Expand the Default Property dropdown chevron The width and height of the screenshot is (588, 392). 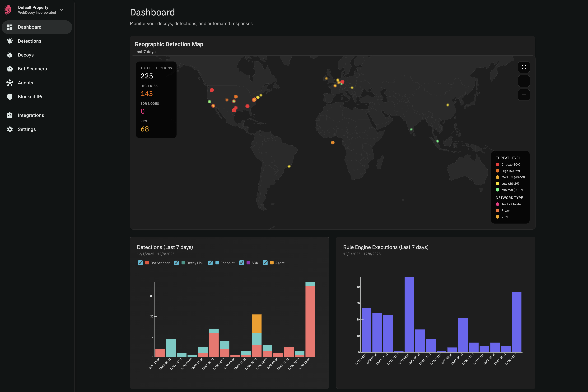click(62, 10)
